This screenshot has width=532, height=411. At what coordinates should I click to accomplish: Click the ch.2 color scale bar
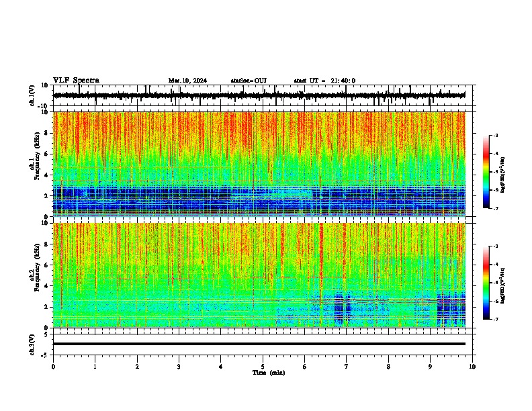(x=486, y=283)
